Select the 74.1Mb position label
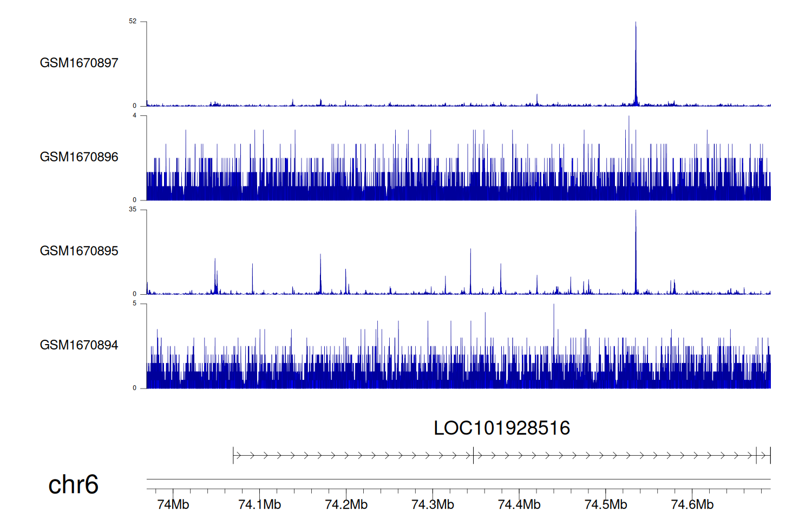The width and height of the screenshot is (812, 531). point(259,504)
